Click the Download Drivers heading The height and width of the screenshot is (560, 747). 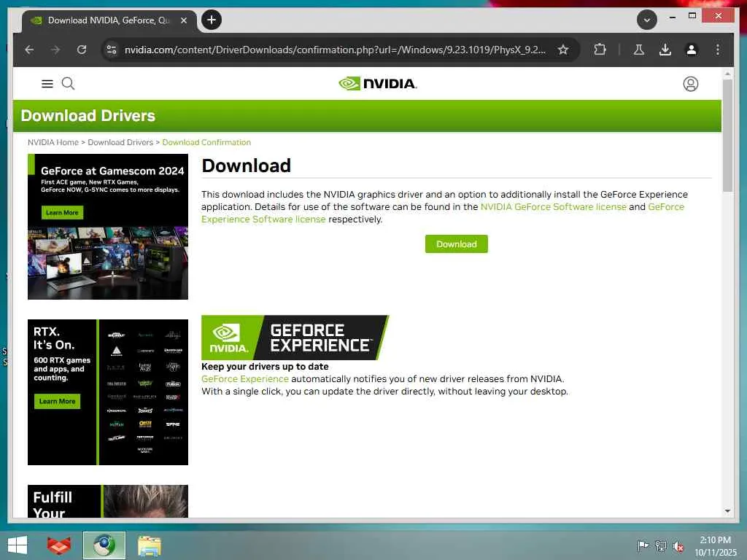[x=88, y=116]
